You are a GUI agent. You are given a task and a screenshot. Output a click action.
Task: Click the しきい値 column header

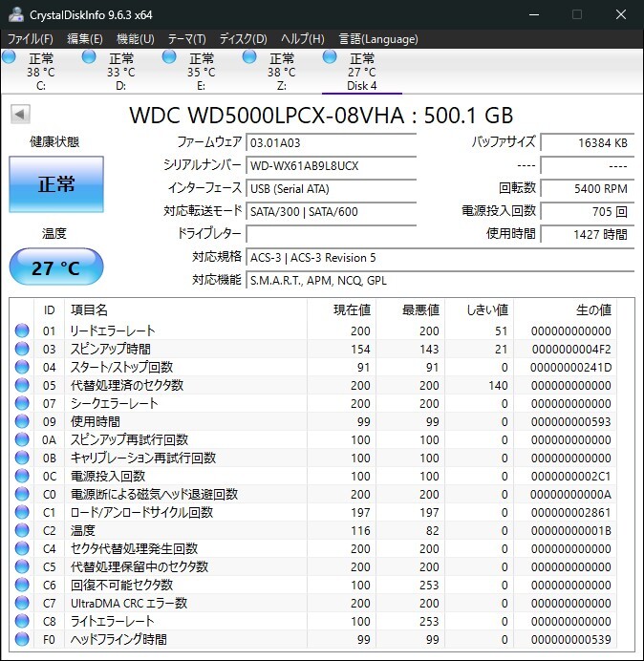point(479,309)
